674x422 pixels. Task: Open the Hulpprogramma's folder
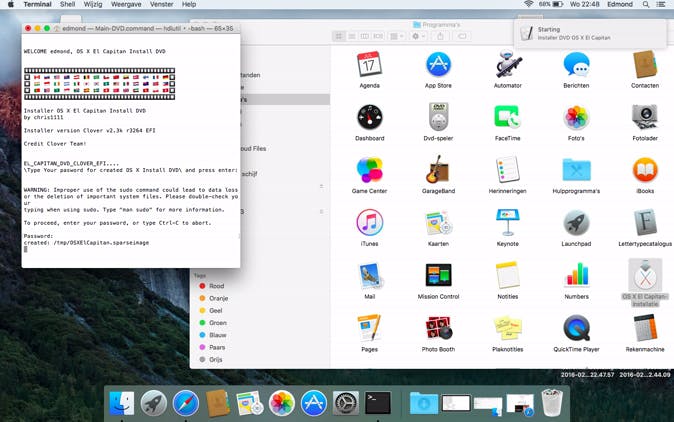click(x=576, y=170)
